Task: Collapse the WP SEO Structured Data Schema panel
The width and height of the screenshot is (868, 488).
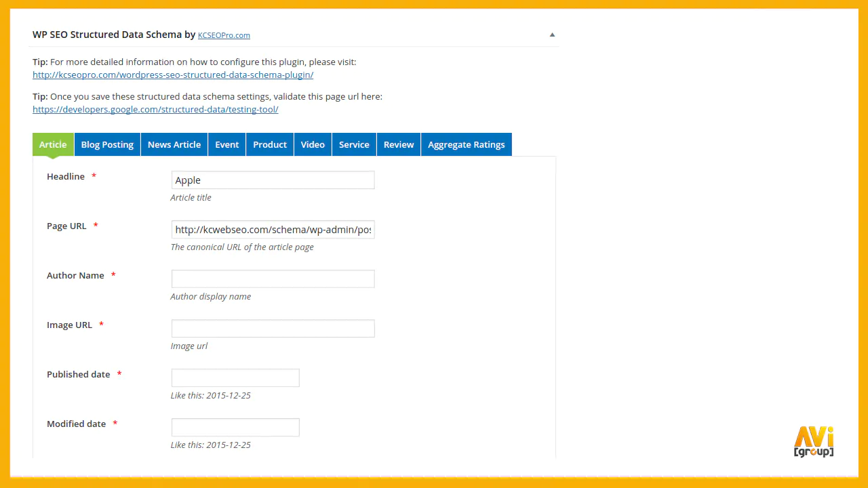Action: click(552, 35)
